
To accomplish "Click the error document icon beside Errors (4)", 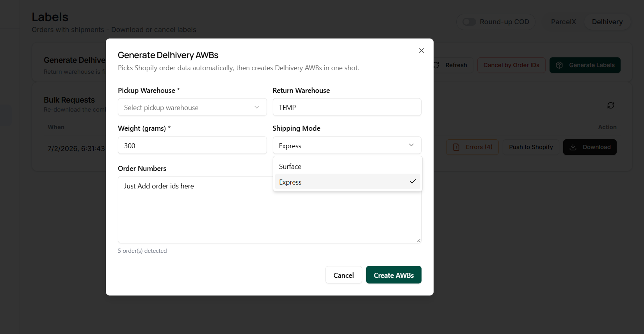I will click(456, 147).
